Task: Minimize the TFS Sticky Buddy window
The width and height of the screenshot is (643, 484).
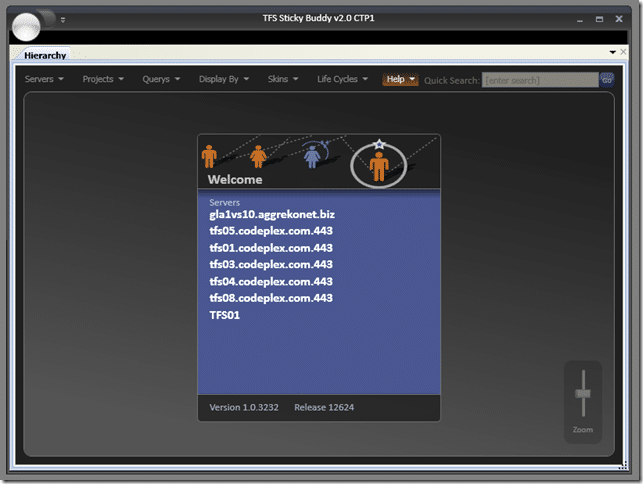Action: tap(579, 19)
